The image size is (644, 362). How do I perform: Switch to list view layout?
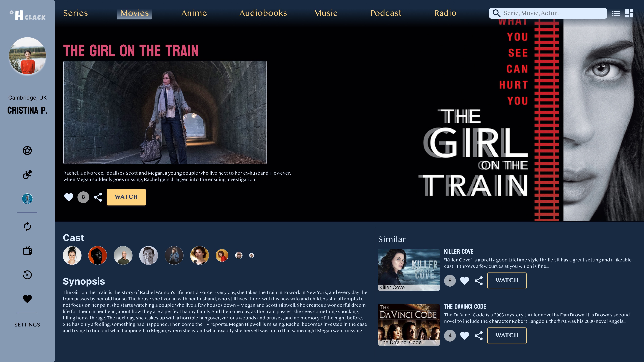pos(616,13)
